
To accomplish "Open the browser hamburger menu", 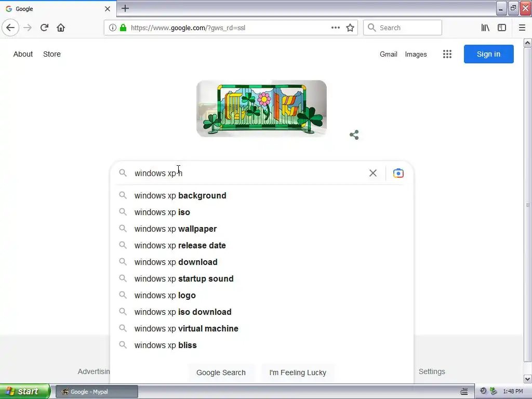I will point(522,28).
